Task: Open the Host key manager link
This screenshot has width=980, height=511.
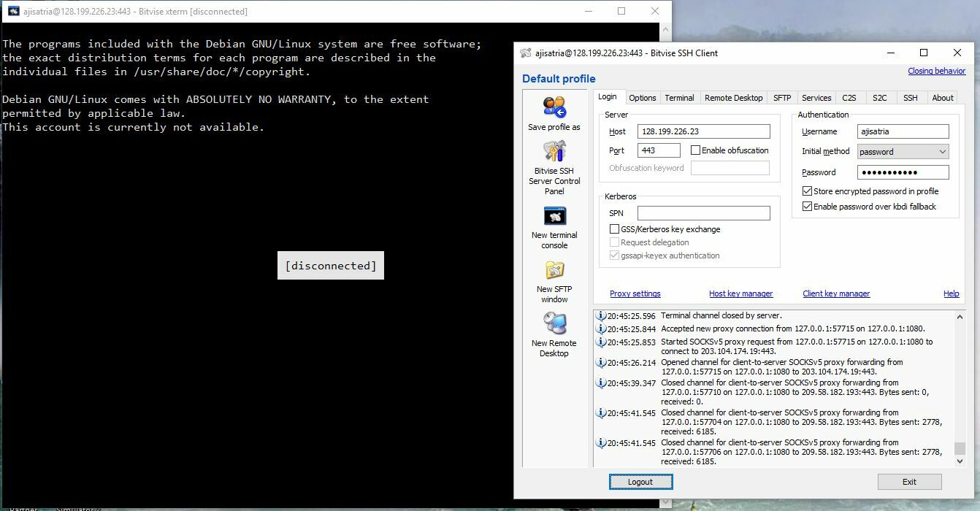Action: (740, 293)
